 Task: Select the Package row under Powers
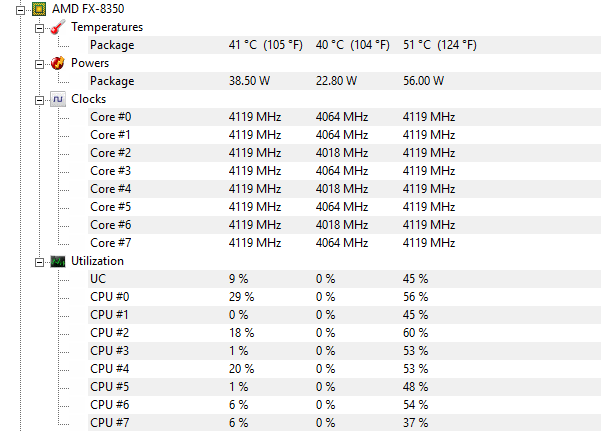(x=344, y=81)
